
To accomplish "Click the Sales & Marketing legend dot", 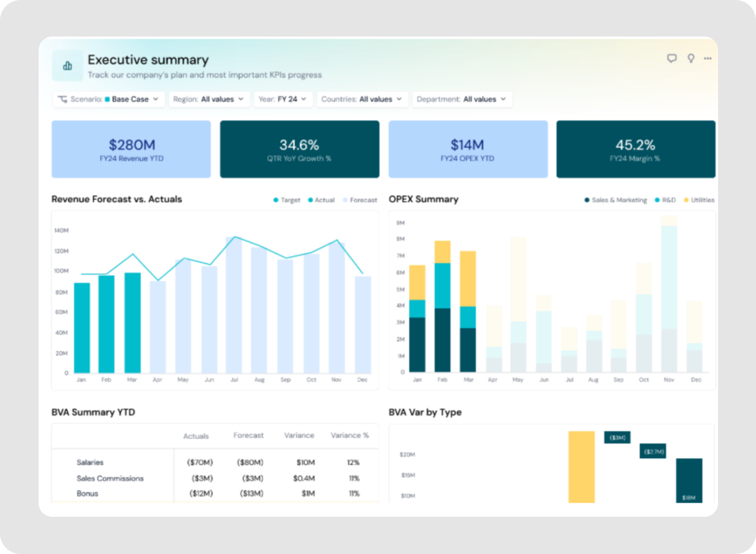I will click(x=586, y=199).
